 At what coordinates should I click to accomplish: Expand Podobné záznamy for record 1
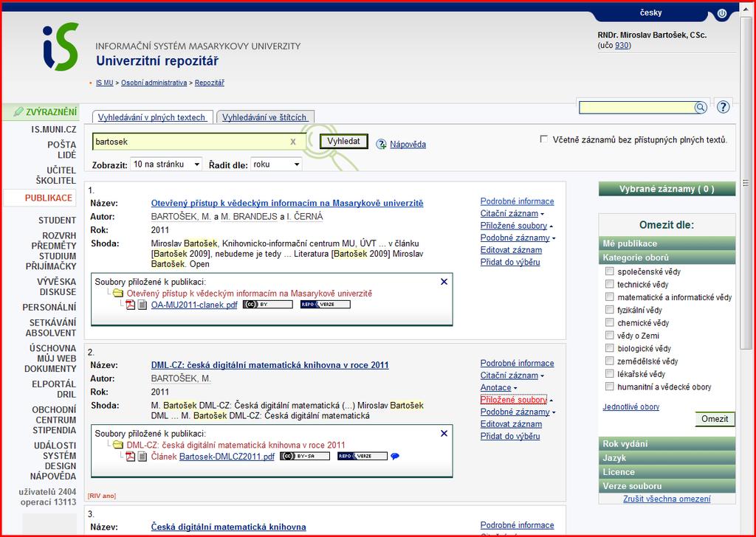(x=518, y=238)
